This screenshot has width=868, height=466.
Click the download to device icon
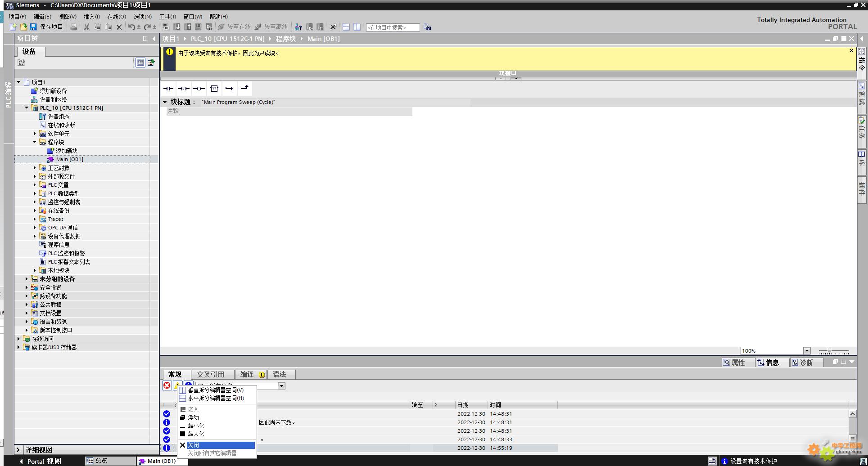coord(177,27)
